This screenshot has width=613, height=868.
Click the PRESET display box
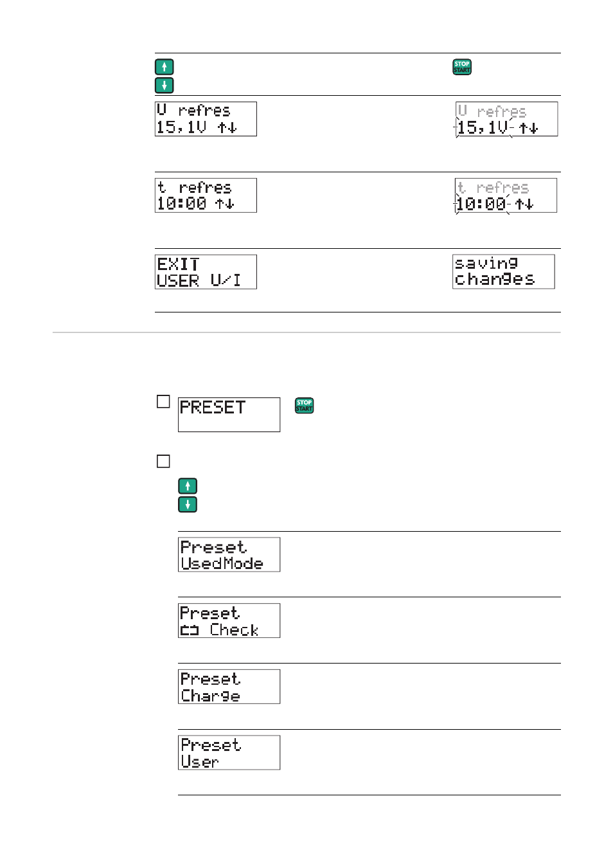click(x=229, y=415)
